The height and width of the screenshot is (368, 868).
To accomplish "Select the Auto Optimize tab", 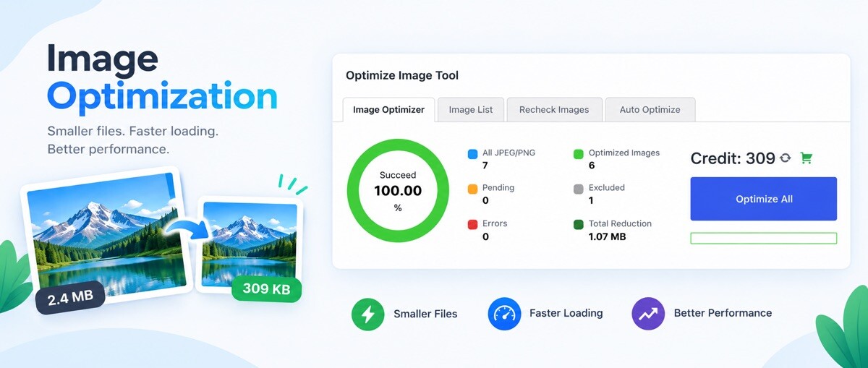I will click(650, 109).
